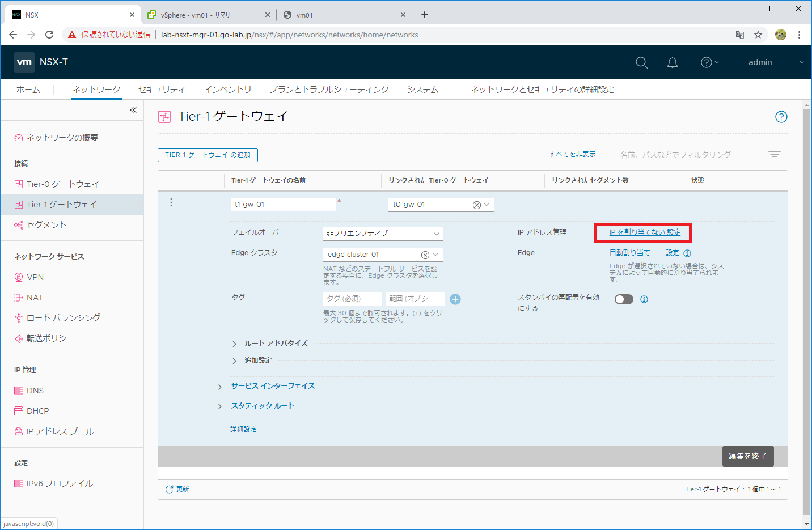The image size is (812, 530).
Task: Click the translate page icon in address bar
Action: [x=740, y=35]
